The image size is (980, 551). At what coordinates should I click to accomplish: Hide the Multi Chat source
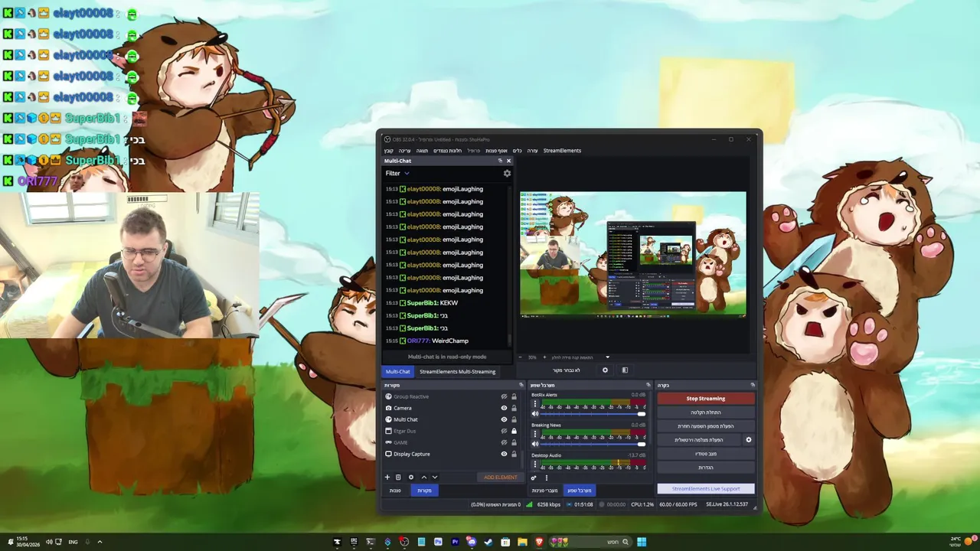click(x=504, y=419)
